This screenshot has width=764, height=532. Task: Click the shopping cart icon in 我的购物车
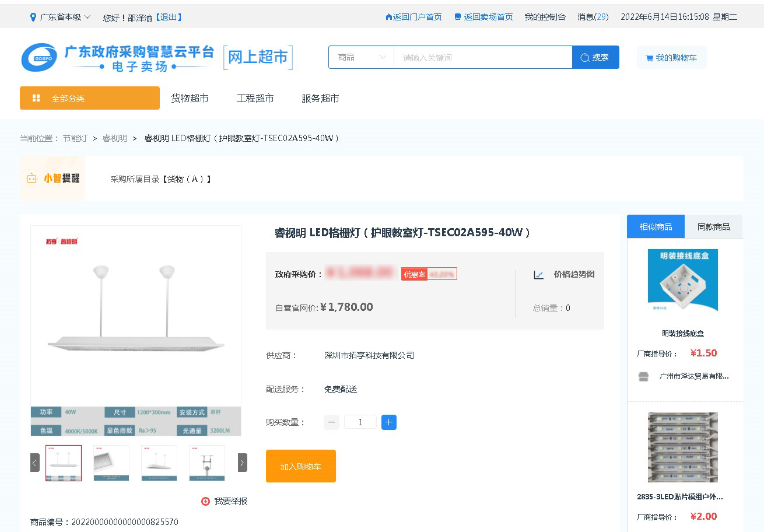pos(649,58)
